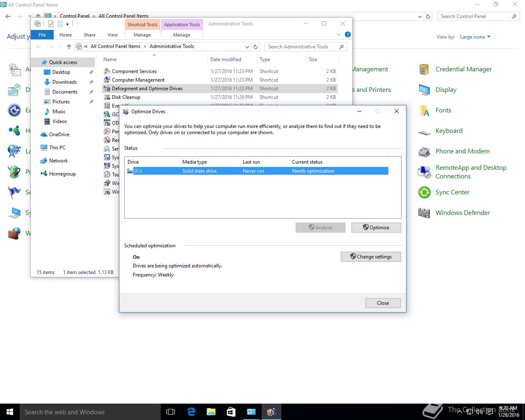Viewport: 525px width, 420px height.
Task: Open View by Large icons dropdown
Action: point(475,37)
